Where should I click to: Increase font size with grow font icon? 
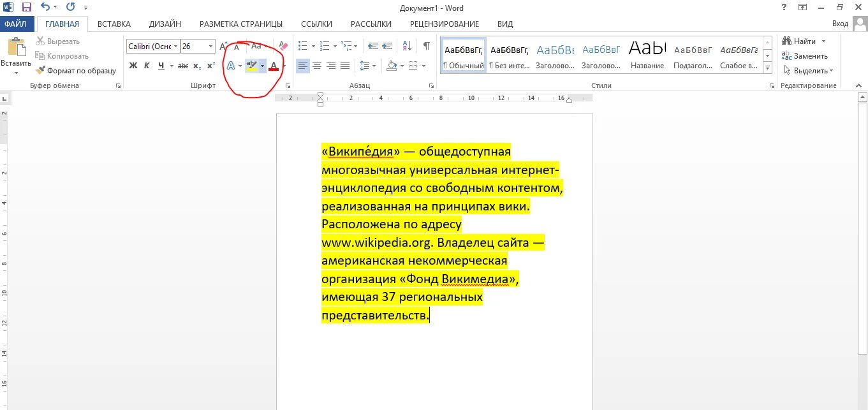click(x=223, y=47)
